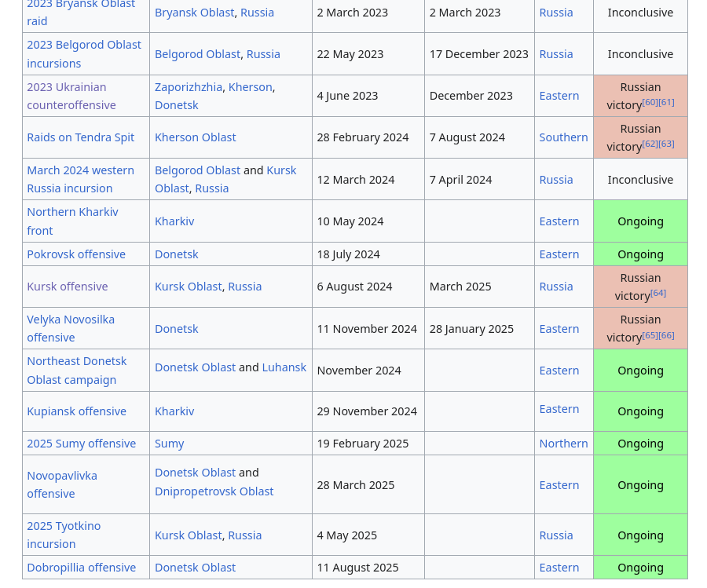Click Ongoing status in 2025 Sumy offensive row
This screenshot has width=707, height=588.
tap(640, 444)
